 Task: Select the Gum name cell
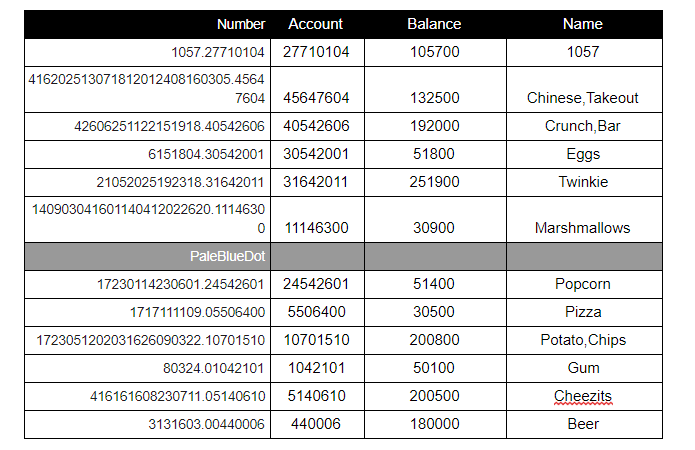tap(584, 368)
